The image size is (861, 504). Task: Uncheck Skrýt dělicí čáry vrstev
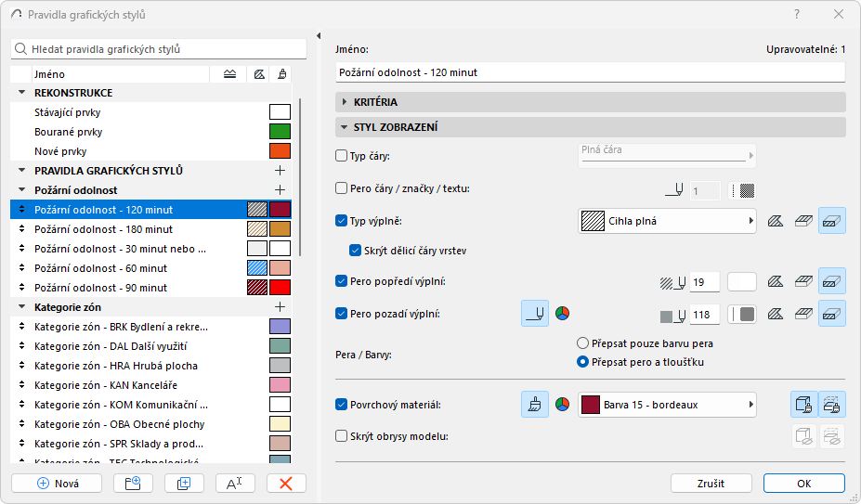click(x=356, y=250)
